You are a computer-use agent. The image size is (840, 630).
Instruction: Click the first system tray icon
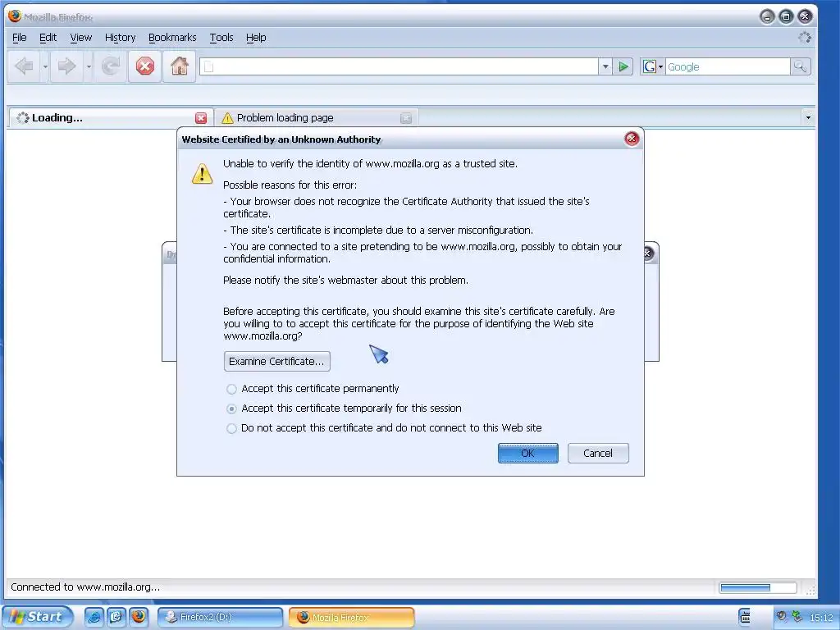(782, 617)
